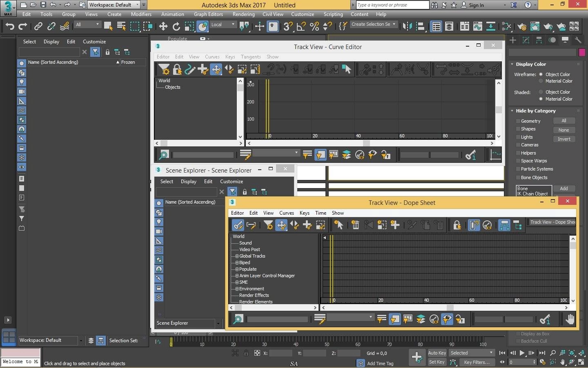Expand Environment in Dope Sheet tree
Viewport: 588px width, 368px height.
pos(237,289)
